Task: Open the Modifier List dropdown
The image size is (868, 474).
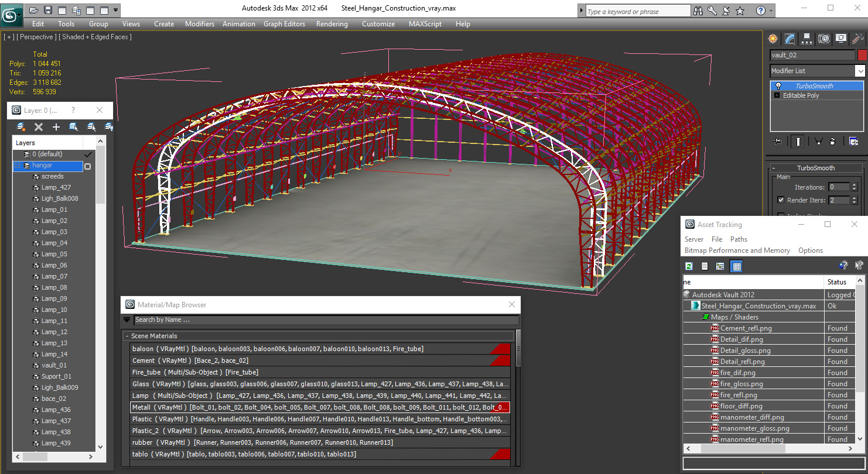Action: click(x=860, y=71)
